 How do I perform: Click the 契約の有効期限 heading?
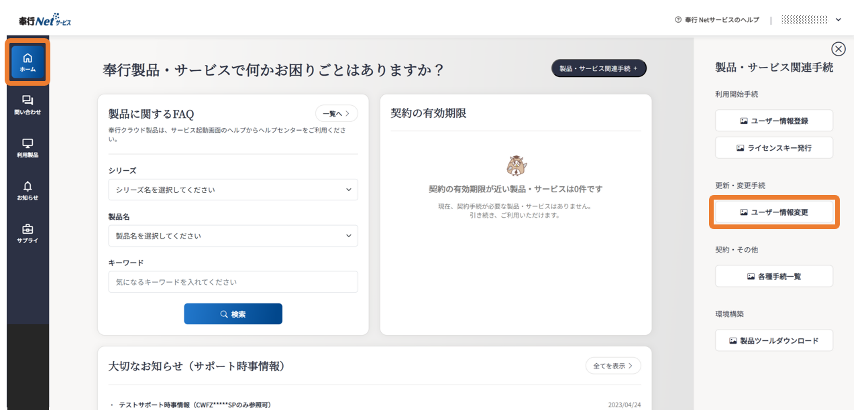(x=428, y=113)
